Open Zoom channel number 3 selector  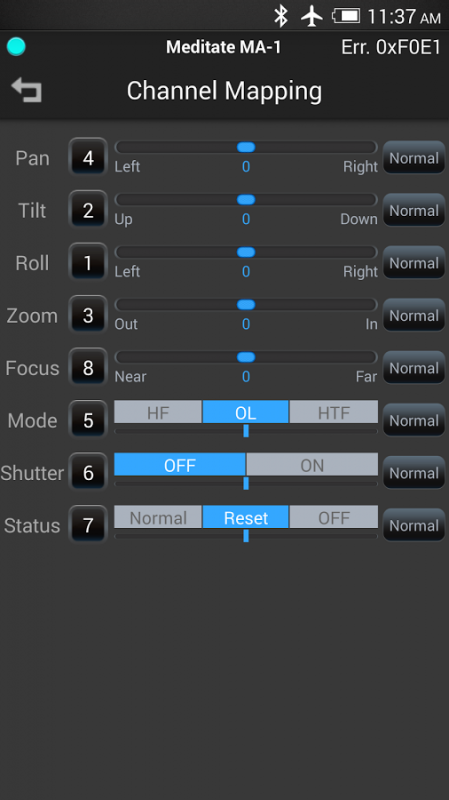(88, 315)
